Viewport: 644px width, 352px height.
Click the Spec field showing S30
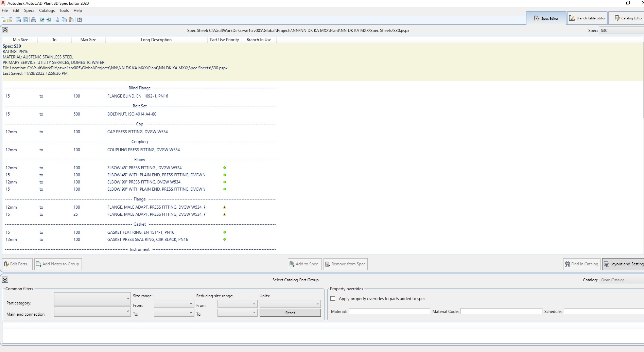pos(621,31)
